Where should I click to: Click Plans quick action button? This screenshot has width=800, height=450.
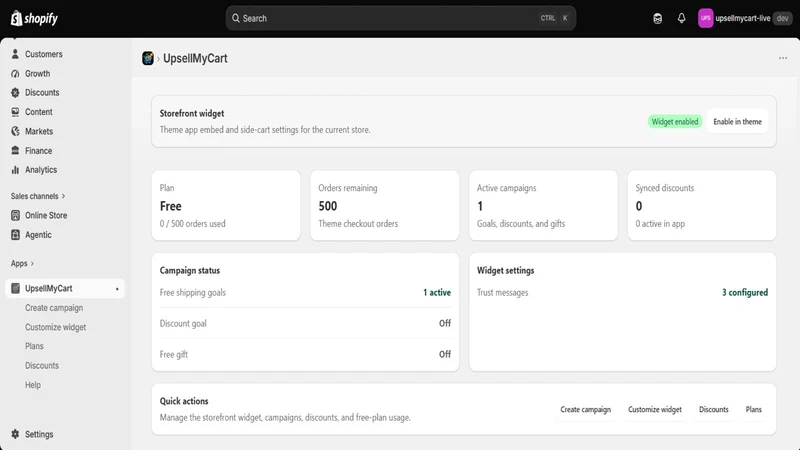[x=754, y=409]
